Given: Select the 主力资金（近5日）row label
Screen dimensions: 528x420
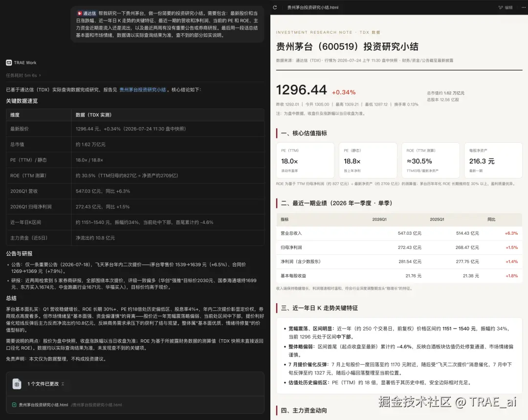Looking at the screenshot, I should 29,238.
